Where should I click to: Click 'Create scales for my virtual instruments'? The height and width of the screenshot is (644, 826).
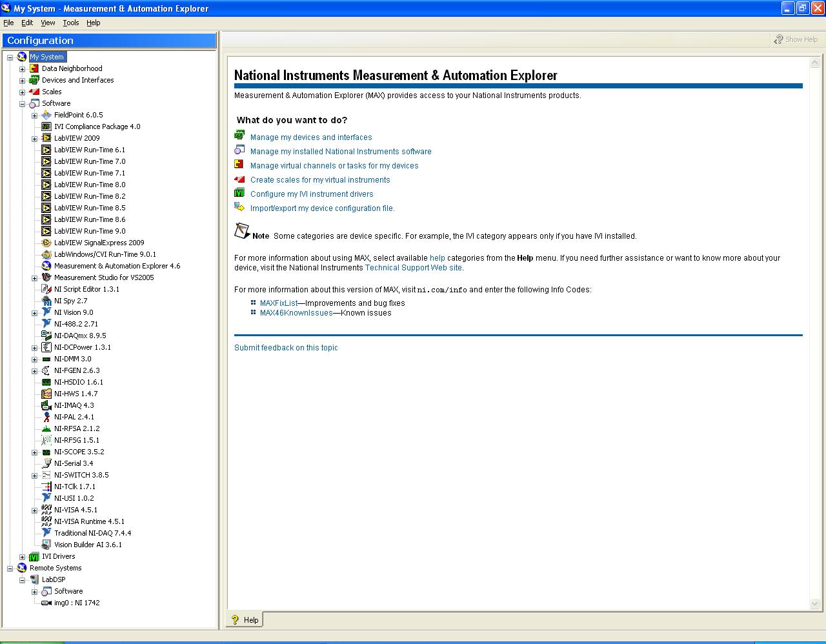click(x=320, y=180)
